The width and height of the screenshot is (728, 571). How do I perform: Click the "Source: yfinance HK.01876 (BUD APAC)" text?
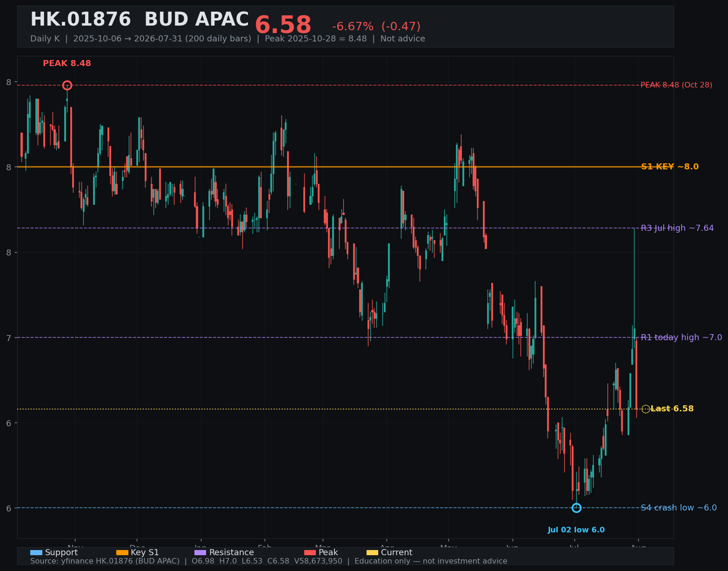(x=105, y=561)
